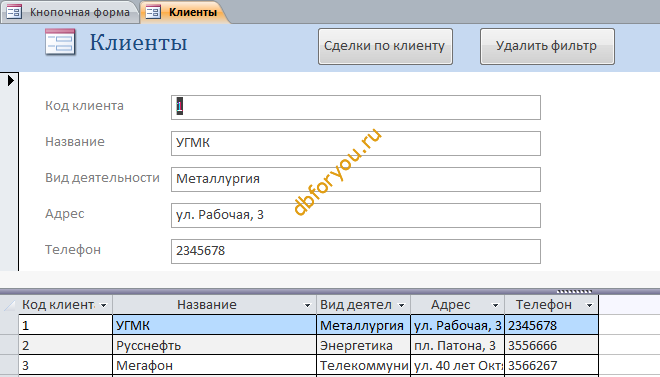Screen dimensions: 660x377
Task: Click the record selector arrow of the form
Action: [x=11, y=80]
